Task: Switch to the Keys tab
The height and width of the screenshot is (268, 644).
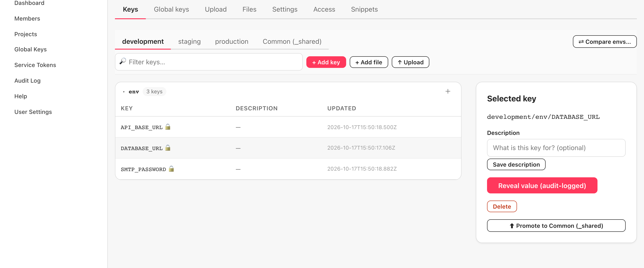Action: (x=130, y=9)
